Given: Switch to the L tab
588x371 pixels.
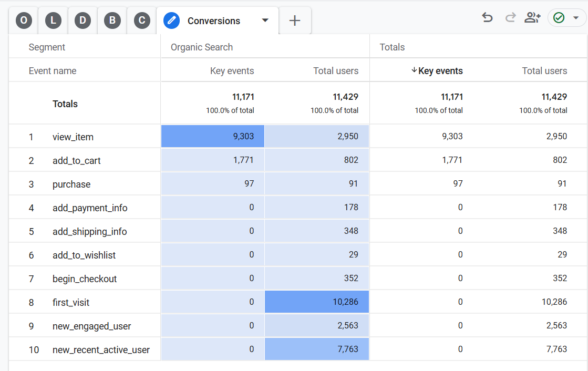Looking at the screenshot, I should point(53,20).
